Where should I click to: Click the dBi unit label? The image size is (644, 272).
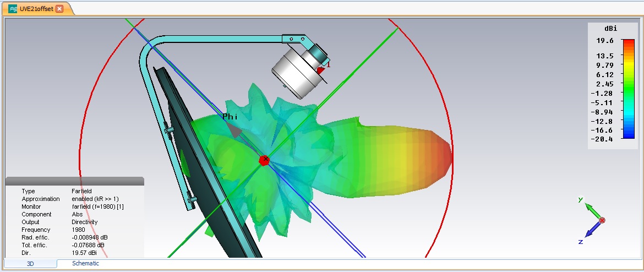click(610, 29)
